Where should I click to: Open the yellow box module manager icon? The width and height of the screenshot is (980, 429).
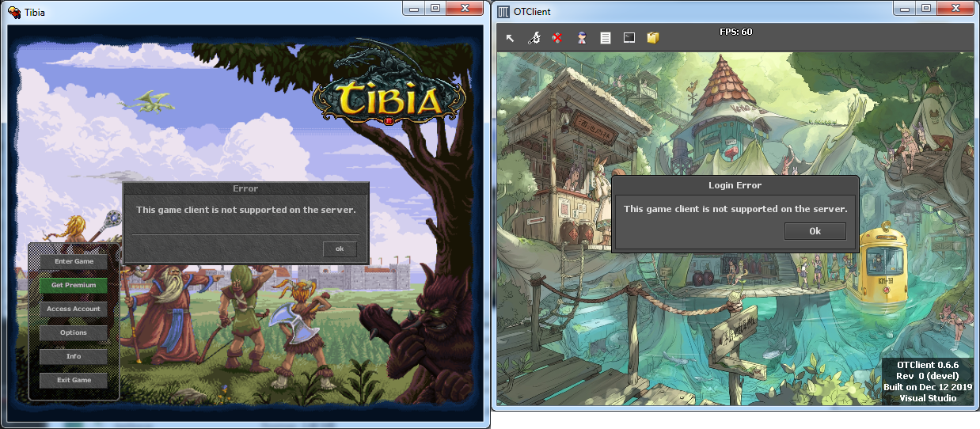click(x=653, y=37)
